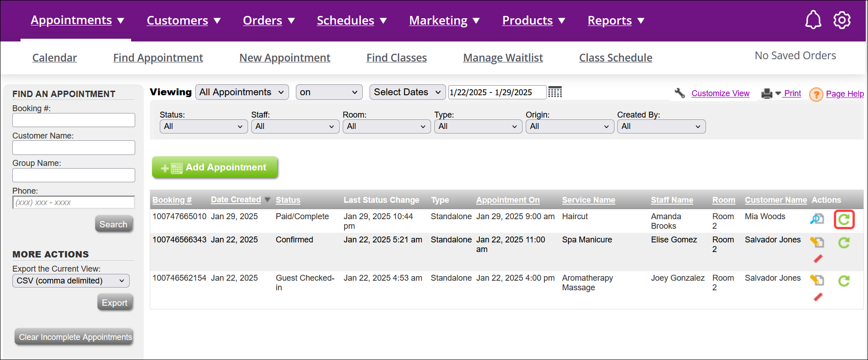Image resolution: width=868 pixels, height=360 pixels.
Task: Open the Products menu
Action: (x=533, y=21)
